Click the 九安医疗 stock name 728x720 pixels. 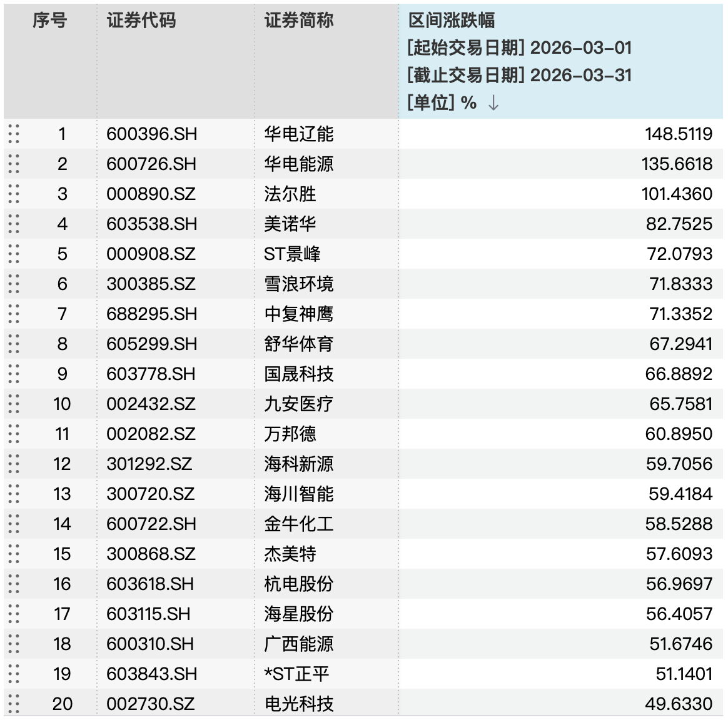(299, 404)
